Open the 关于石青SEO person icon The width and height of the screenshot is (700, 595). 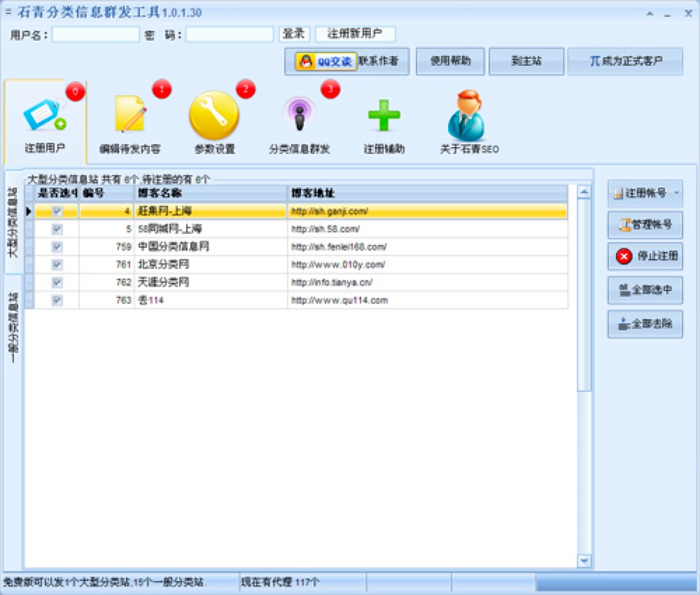(468, 115)
